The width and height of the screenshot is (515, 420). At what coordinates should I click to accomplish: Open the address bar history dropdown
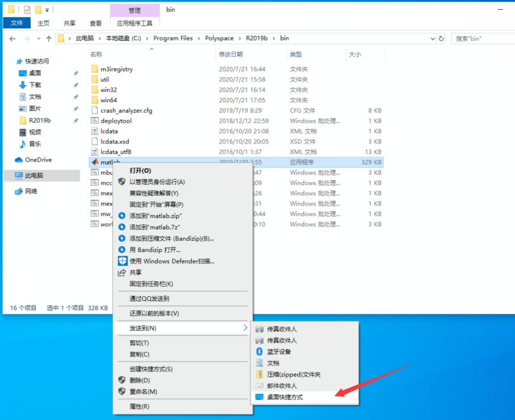coord(433,39)
